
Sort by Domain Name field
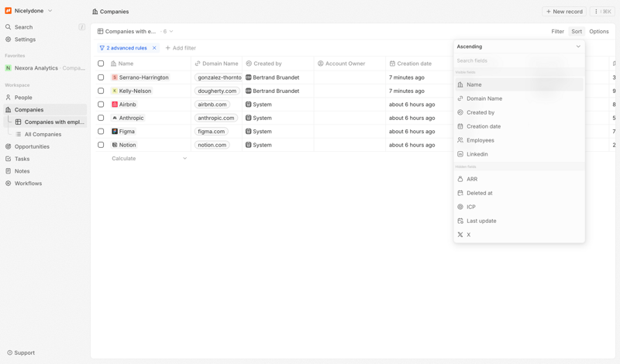click(518, 98)
